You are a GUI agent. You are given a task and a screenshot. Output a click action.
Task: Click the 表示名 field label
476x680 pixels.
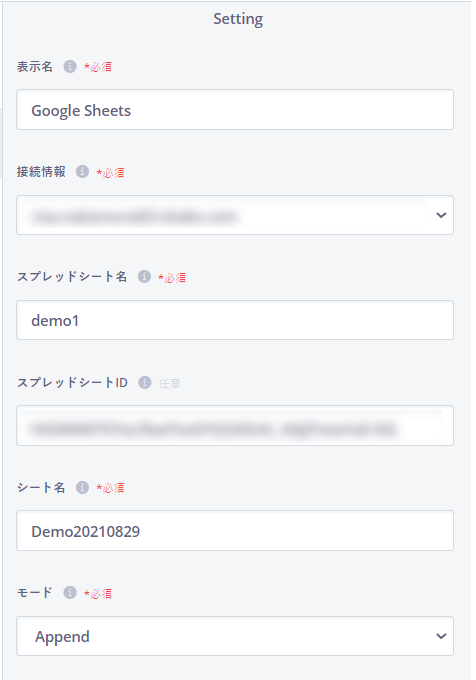click(35, 66)
